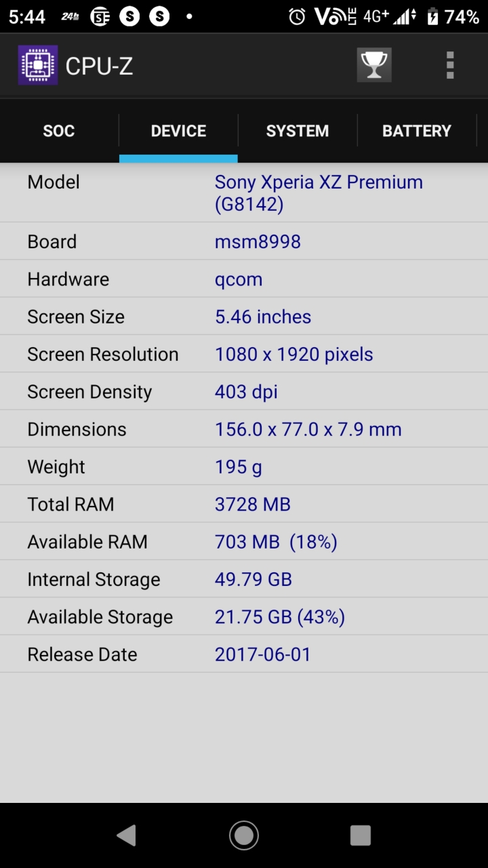The width and height of the screenshot is (488, 868).
Task: Tap the recent apps square button
Action: [x=361, y=835]
